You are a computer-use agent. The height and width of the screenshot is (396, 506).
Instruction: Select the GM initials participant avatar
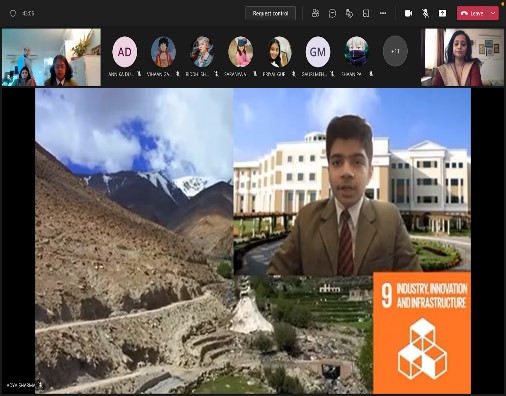click(318, 52)
